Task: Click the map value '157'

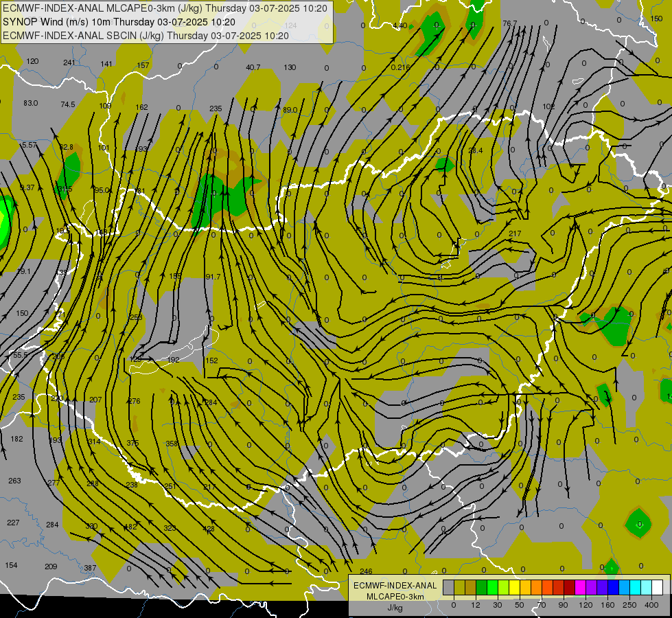Action: 143,65
